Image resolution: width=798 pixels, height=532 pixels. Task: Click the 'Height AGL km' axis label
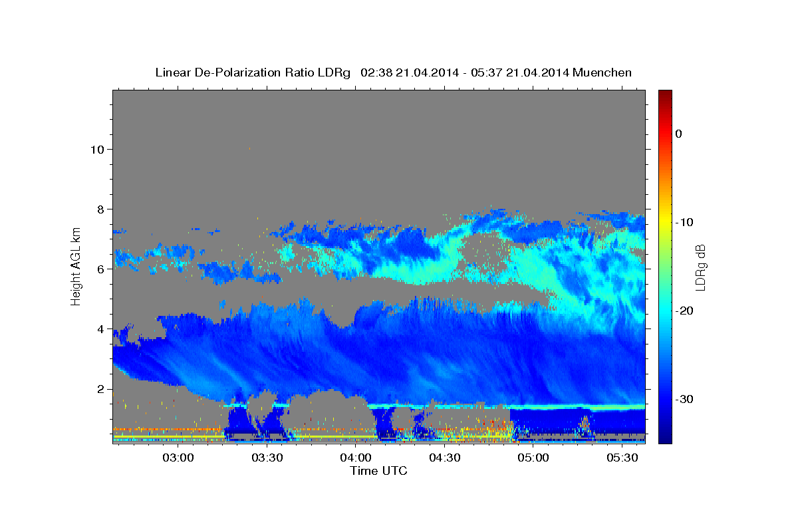(76, 266)
